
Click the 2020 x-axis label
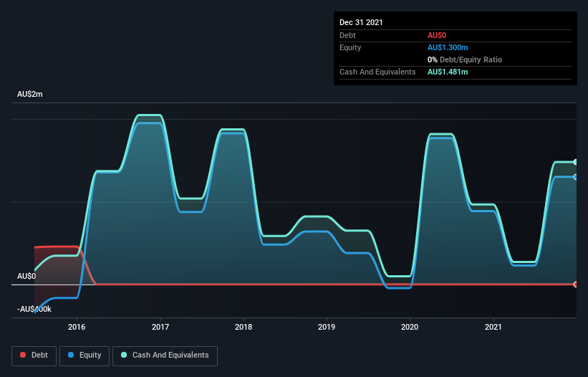pos(410,327)
